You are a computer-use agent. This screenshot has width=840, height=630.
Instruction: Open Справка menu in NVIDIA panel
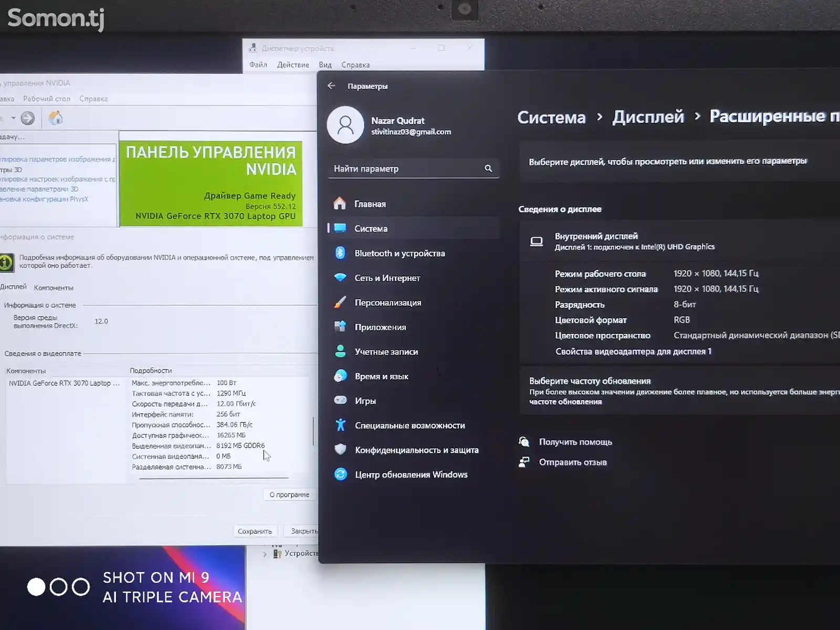(x=93, y=98)
